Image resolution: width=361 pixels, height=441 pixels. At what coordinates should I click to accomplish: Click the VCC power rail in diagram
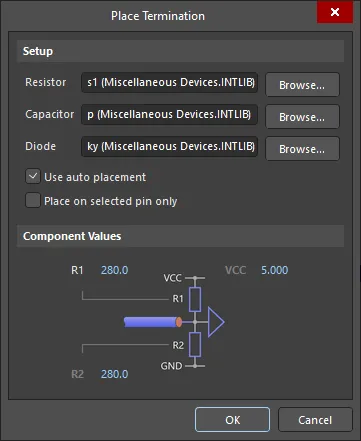point(195,278)
